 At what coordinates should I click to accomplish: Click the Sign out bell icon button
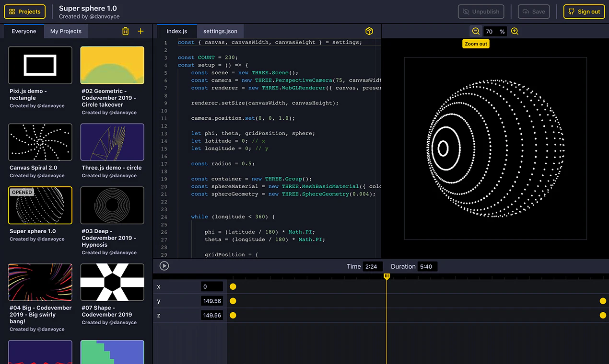click(584, 11)
